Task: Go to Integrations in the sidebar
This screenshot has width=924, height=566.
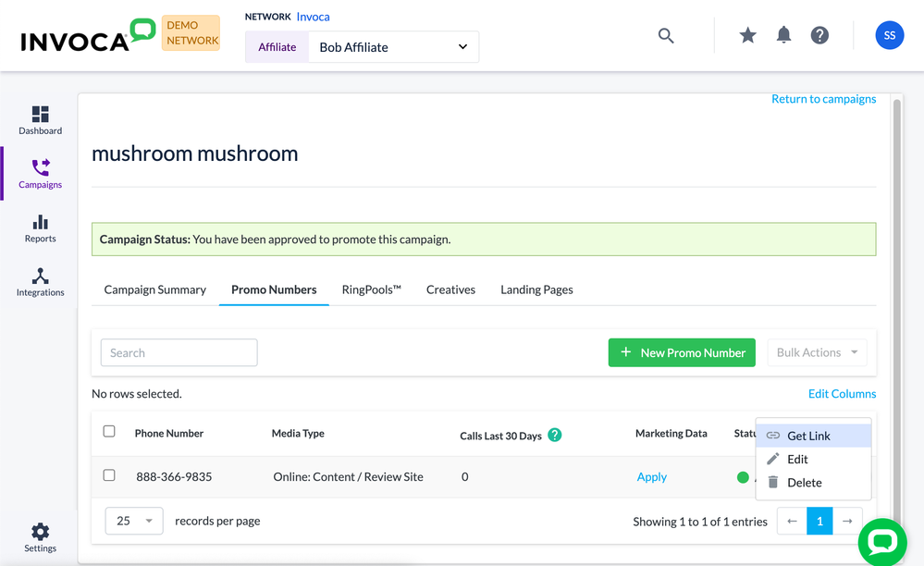Action: coord(40,282)
